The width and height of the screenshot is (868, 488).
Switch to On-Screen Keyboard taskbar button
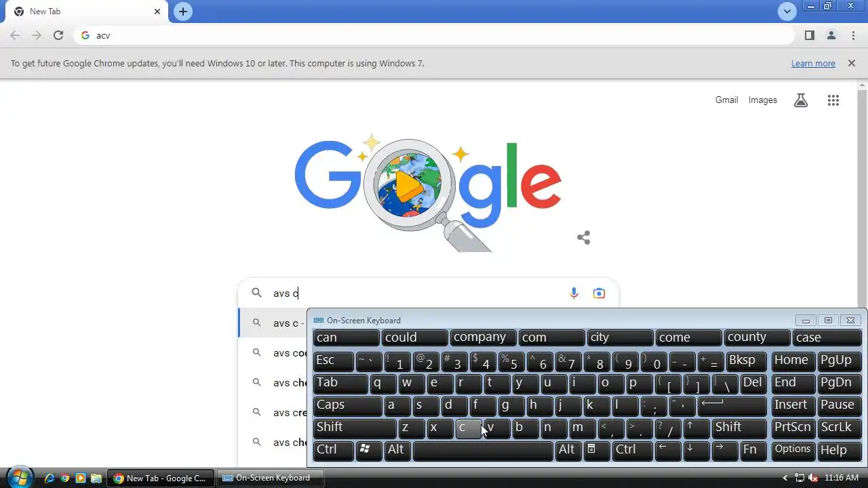coord(270,478)
